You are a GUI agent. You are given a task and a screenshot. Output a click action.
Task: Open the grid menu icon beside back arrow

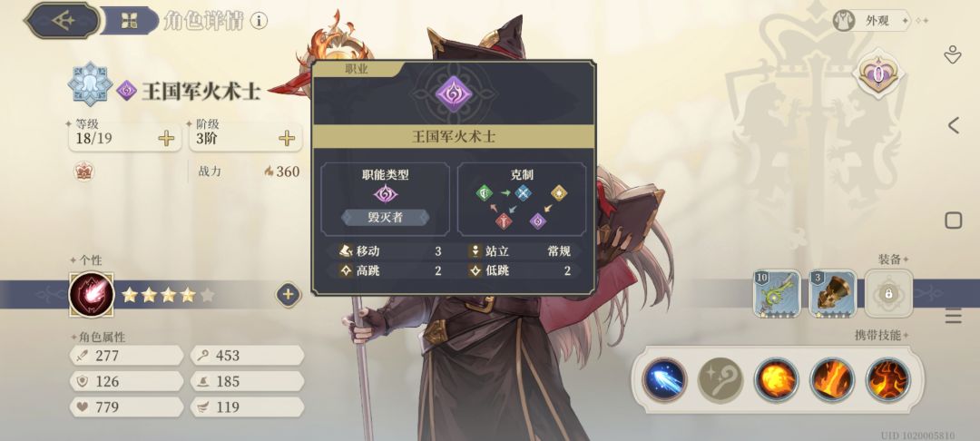coord(130,21)
